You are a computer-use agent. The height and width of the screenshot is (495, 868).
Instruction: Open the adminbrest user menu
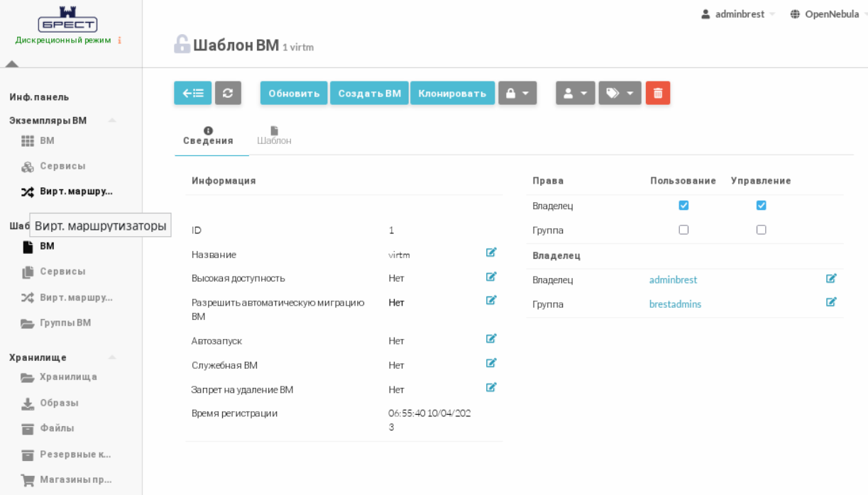click(x=737, y=14)
